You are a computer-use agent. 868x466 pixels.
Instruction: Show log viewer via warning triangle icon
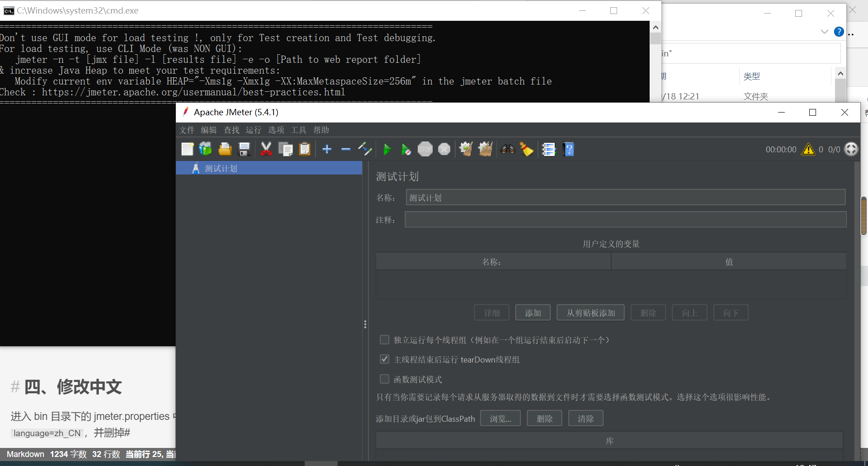click(808, 149)
